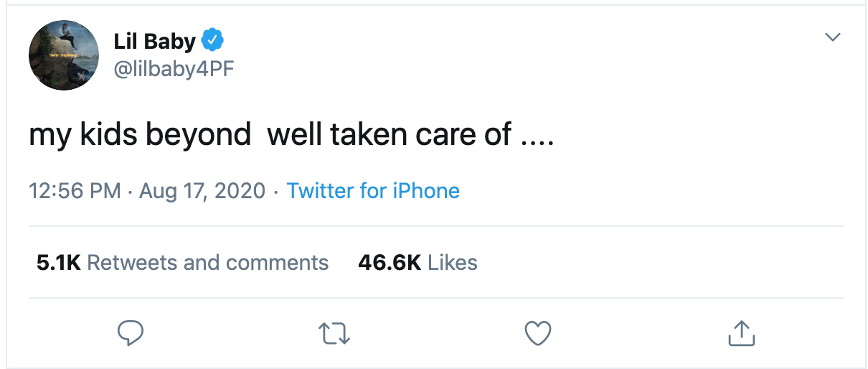Click the blue verified badge
This screenshot has width=868, height=369.
[212, 41]
